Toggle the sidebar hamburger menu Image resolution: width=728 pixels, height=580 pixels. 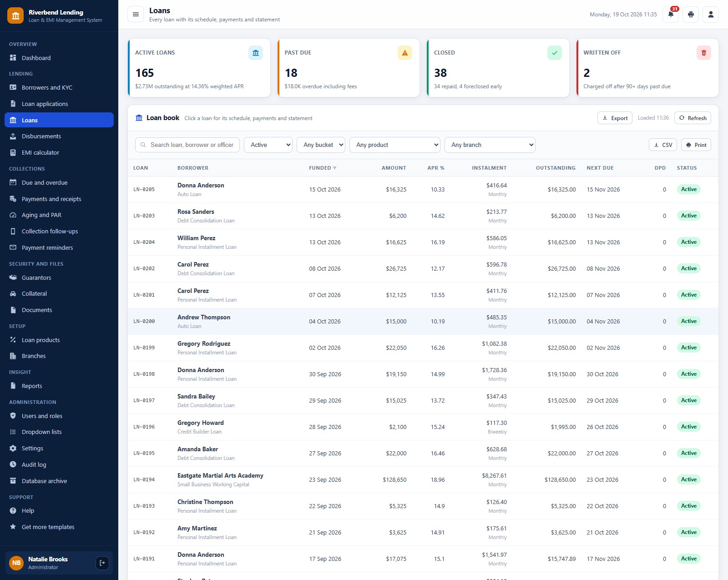click(136, 15)
